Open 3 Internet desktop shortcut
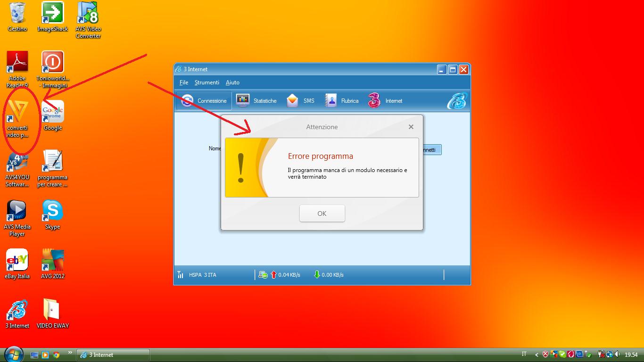 pos(17,314)
